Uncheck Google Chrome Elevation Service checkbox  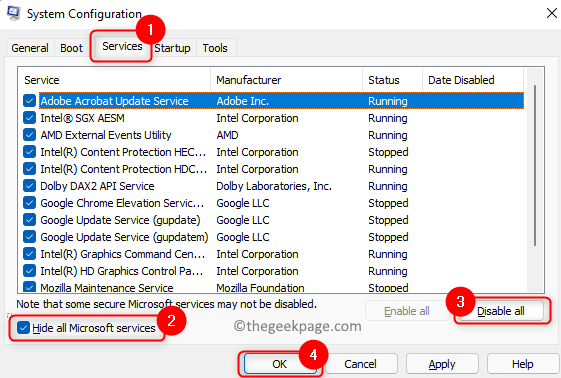[29, 203]
